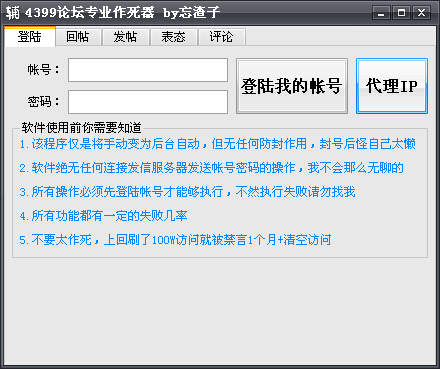Select the 表态 tab
The image size is (440, 369).
coord(174,37)
